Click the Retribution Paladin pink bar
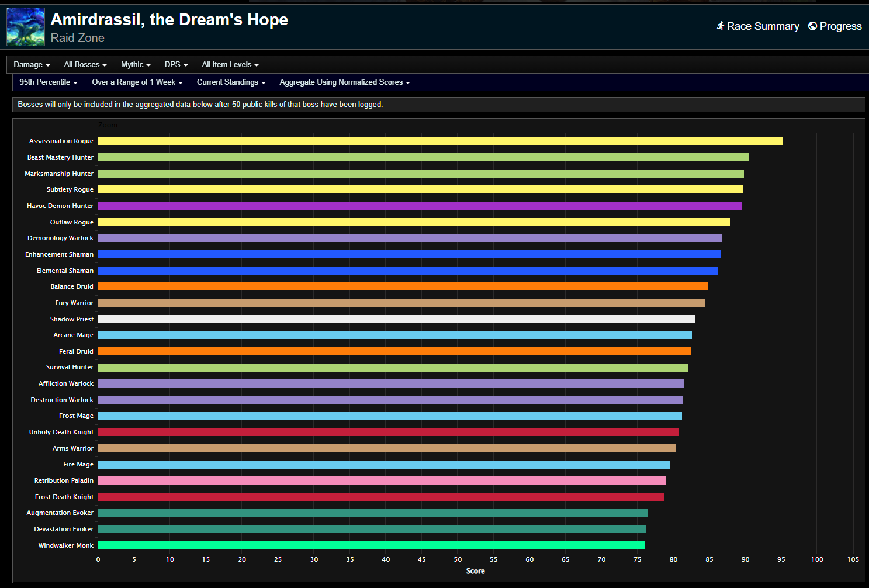Screen dimensions: 869x588 coord(382,480)
